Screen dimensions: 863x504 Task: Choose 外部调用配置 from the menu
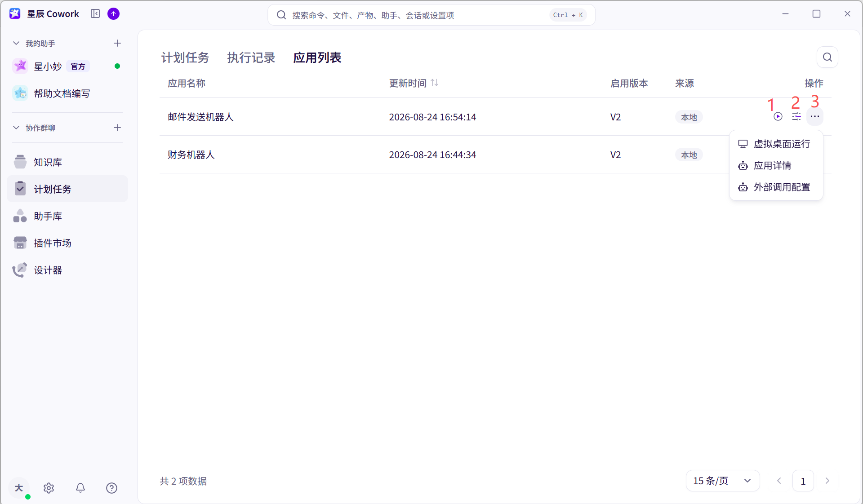pos(776,187)
